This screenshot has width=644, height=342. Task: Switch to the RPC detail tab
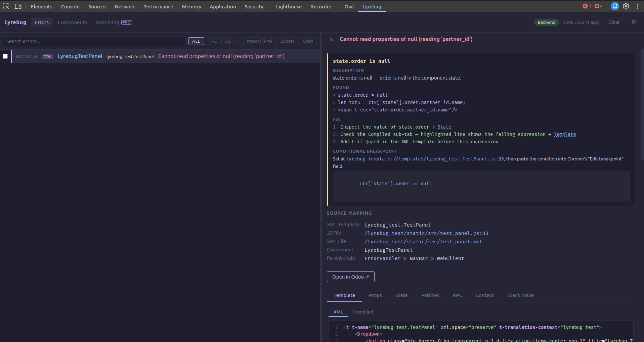click(x=457, y=295)
